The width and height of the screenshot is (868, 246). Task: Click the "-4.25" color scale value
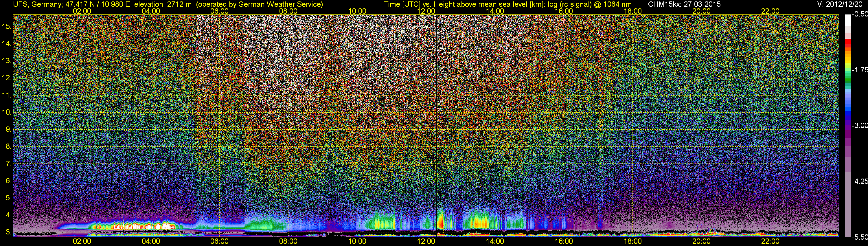pos(859,181)
